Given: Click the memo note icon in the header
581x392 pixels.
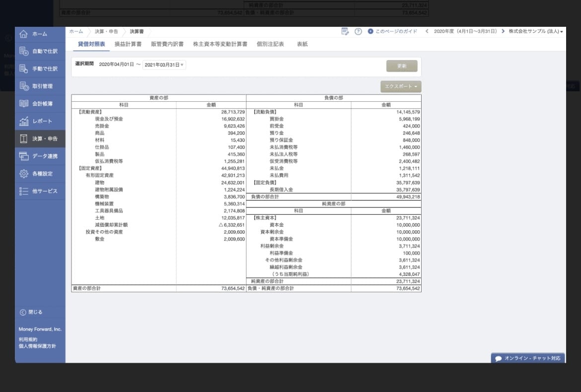Looking at the screenshot, I should 345,31.
